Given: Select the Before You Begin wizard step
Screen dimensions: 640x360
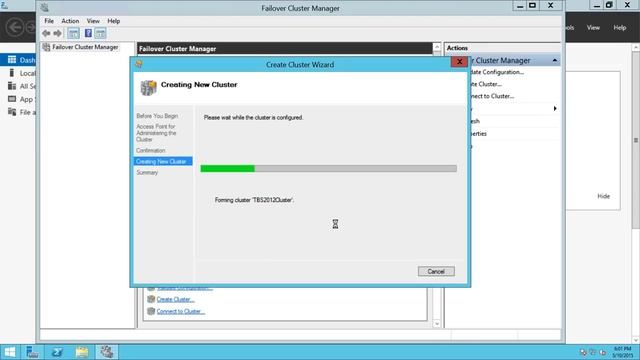Looking at the screenshot, I should 157,116.
